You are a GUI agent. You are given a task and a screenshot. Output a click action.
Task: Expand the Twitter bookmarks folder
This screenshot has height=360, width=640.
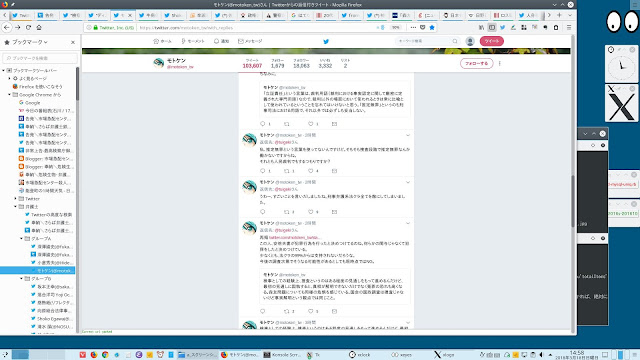pos(16,199)
